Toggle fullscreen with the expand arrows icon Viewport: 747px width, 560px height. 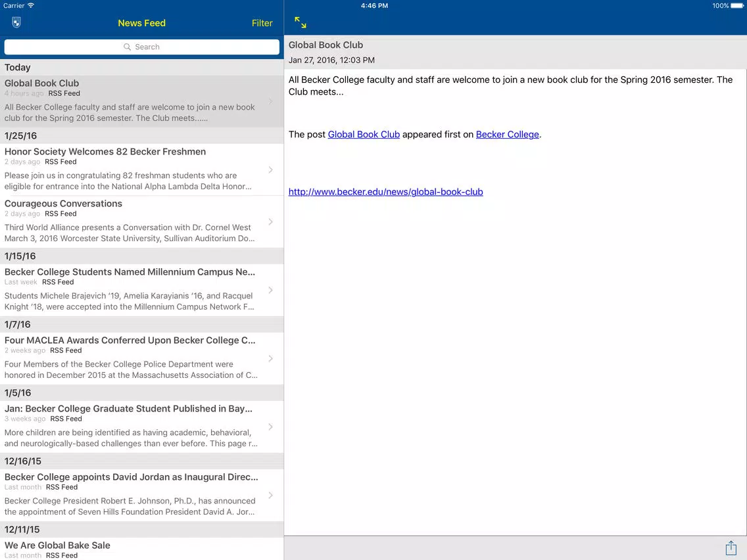coord(300,22)
